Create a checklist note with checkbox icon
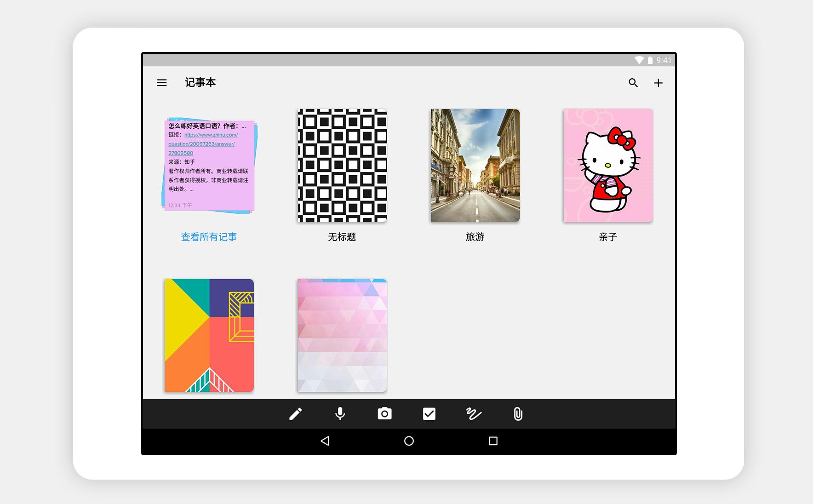Image resolution: width=813 pixels, height=504 pixels. (429, 414)
